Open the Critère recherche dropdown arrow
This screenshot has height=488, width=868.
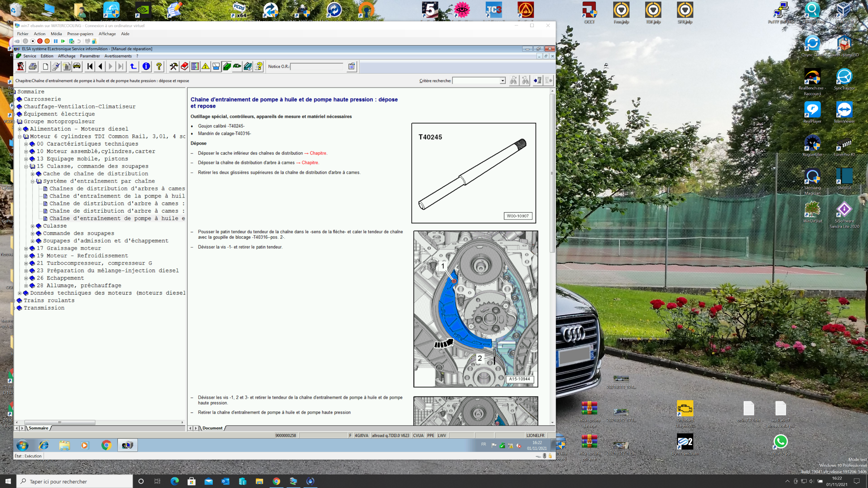pyautogui.click(x=502, y=81)
